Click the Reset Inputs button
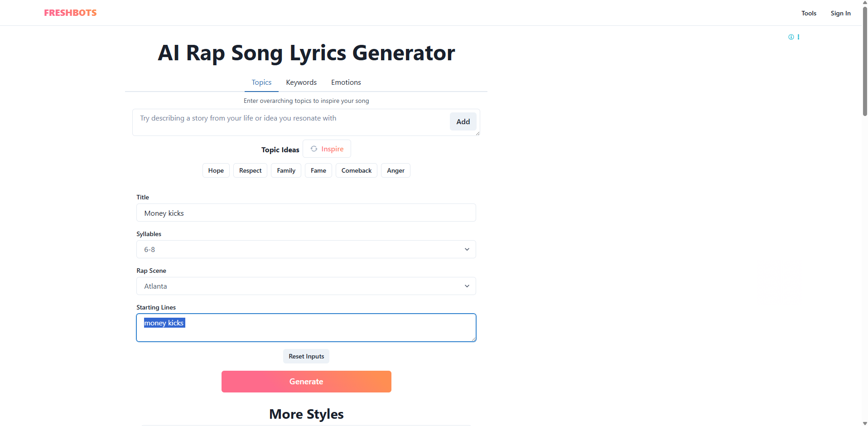The height and width of the screenshot is (426, 868). [x=306, y=356]
